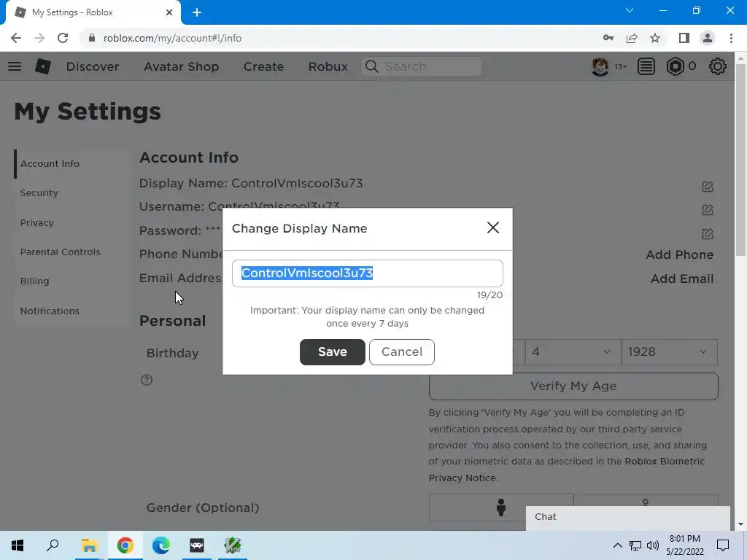
Task: Open the taskbar clock showing 8:01 PM
Action: tap(684, 545)
